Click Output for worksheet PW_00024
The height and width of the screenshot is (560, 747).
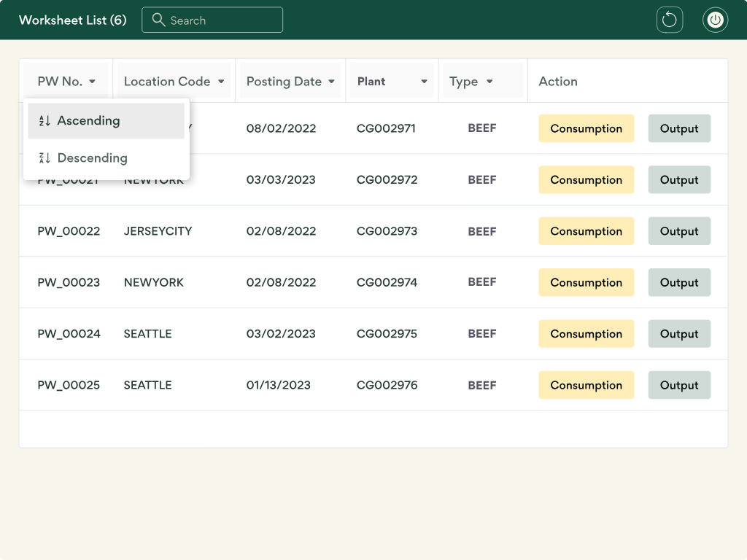pos(678,333)
